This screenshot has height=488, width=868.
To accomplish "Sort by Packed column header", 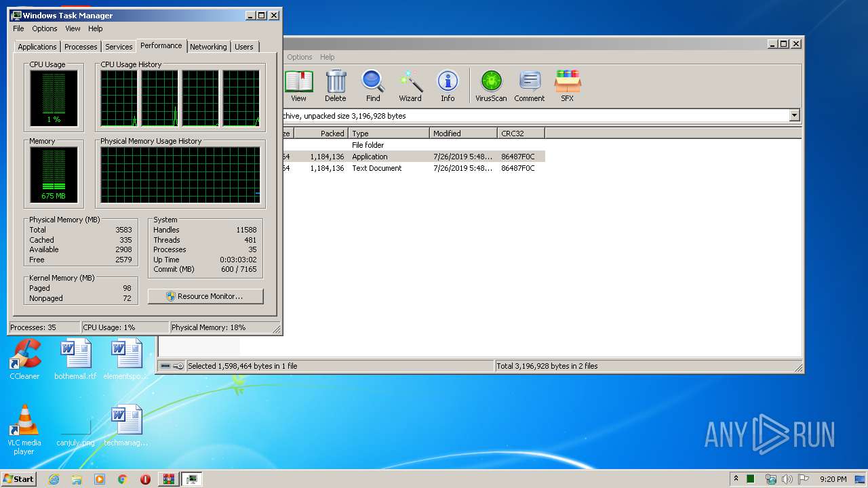I will [320, 134].
